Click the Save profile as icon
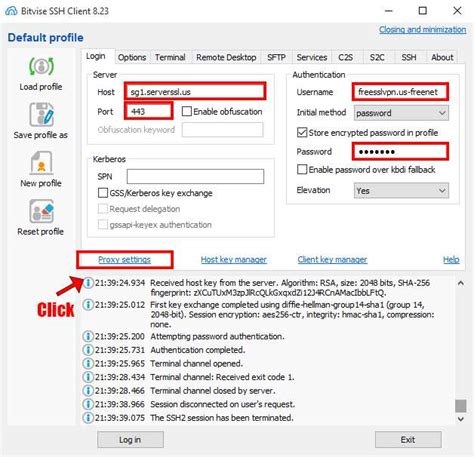Image resolution: width=474 pixels, height=457 pixels. pos(41,115)
